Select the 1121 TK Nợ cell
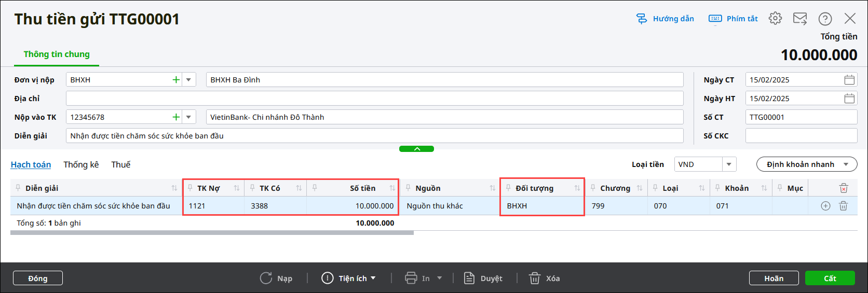 point(213,206)
